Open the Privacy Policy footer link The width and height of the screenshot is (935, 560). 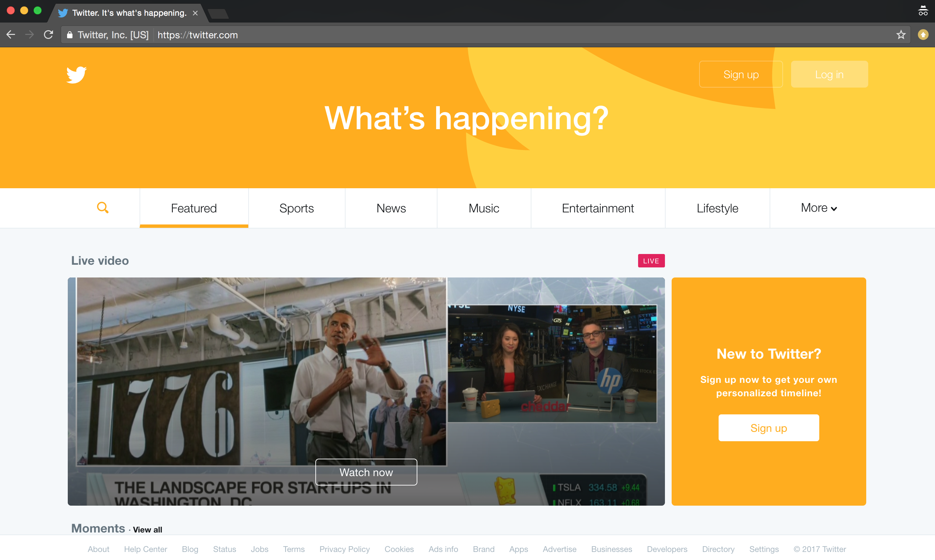(344, 549)
